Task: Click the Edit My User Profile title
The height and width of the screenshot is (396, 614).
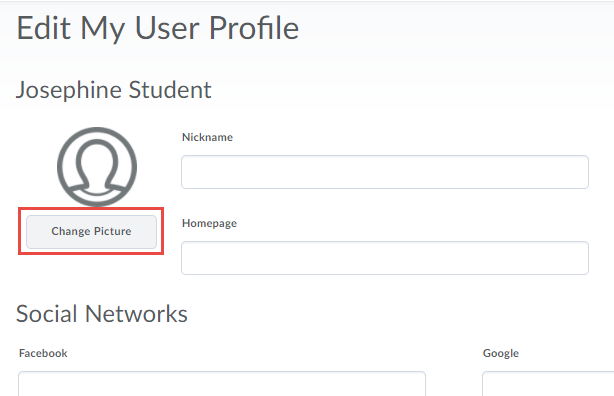Action: (x=158, y=28)
